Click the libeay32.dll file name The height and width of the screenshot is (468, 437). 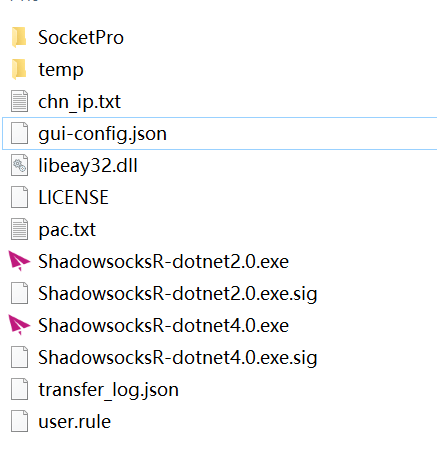[x=88, y=166]
